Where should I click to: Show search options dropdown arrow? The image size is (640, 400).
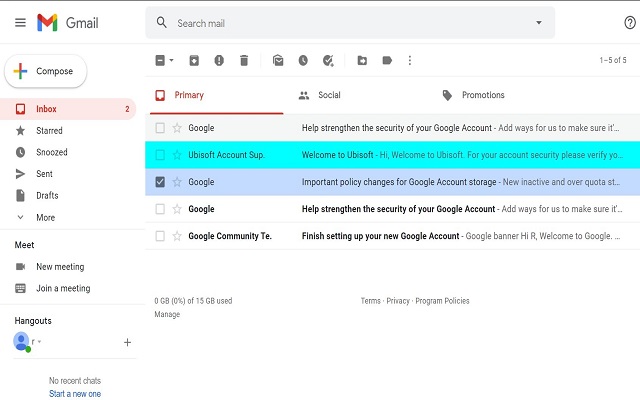click(x=539, y=22)
